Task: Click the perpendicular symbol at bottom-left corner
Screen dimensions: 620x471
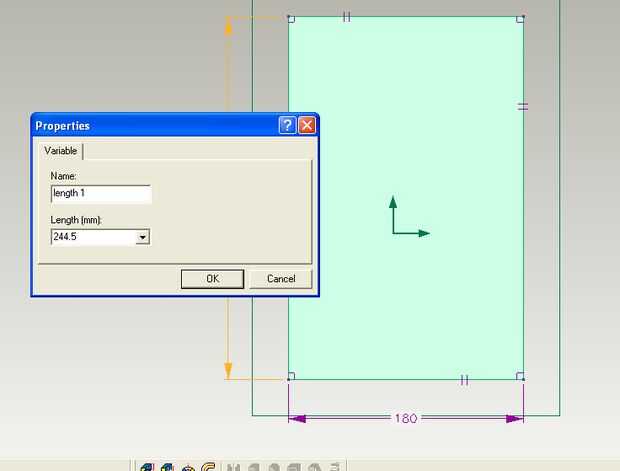Action: 291,376
